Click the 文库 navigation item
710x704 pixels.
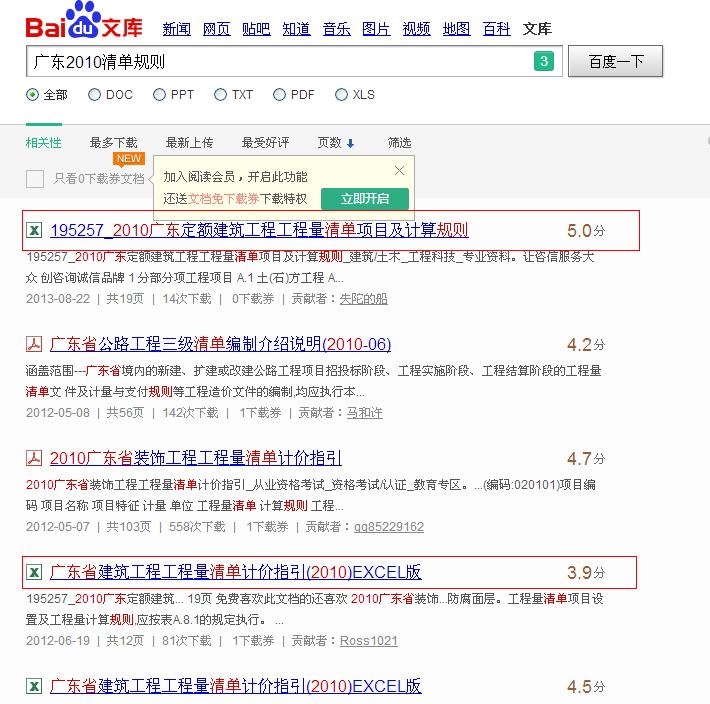click(x=537, y=29)
